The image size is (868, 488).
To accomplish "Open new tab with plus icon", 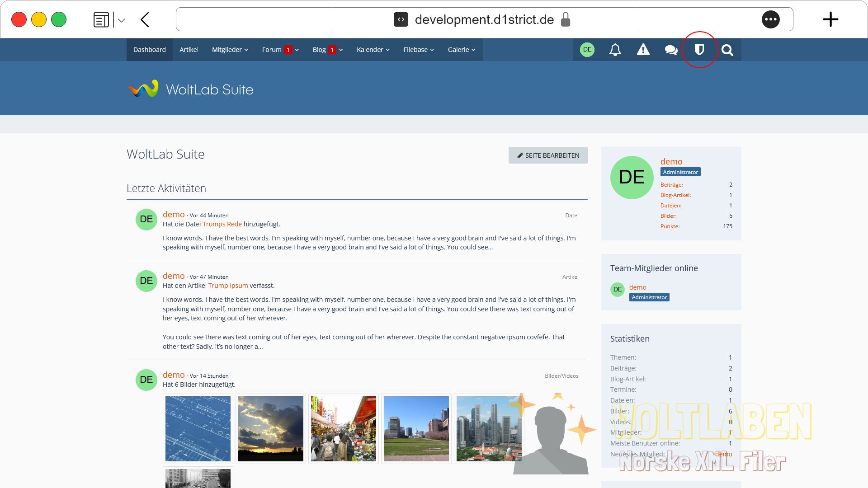I will click(830, 19).
